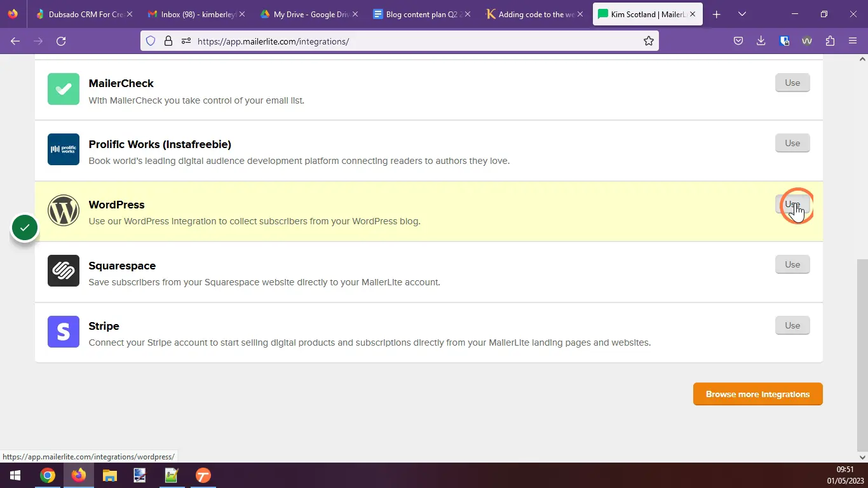Click the MailerCheck green checkmark logo

tap(64, 89)
